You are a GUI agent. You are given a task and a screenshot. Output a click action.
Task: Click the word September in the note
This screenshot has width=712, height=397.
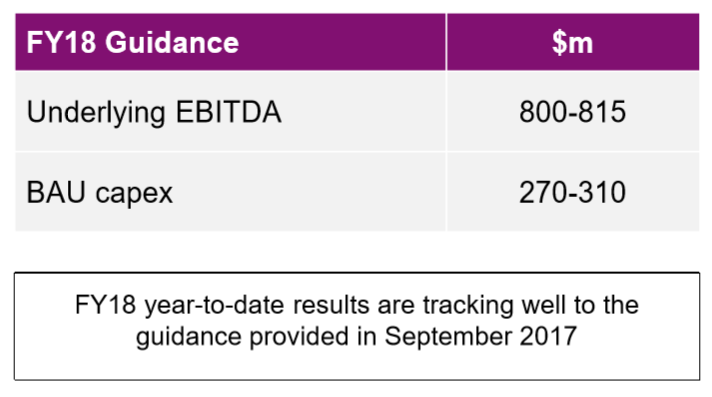click(x=448, y=337)
